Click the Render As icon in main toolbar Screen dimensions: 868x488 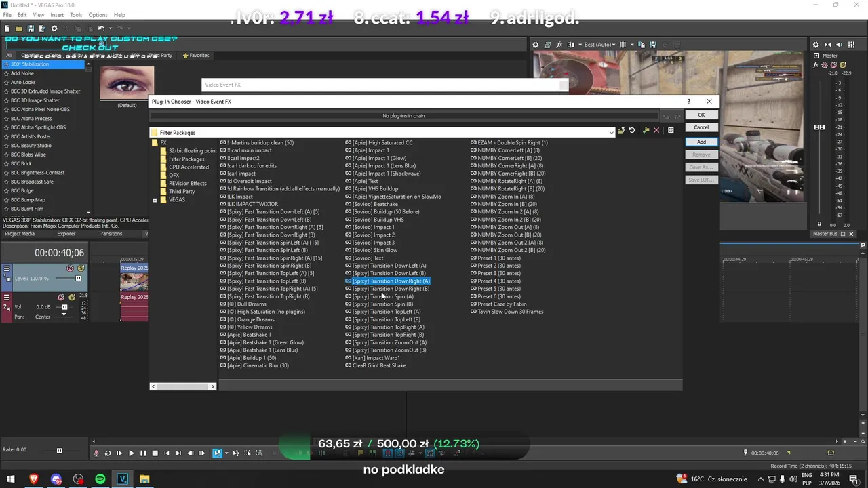(41, 28)
